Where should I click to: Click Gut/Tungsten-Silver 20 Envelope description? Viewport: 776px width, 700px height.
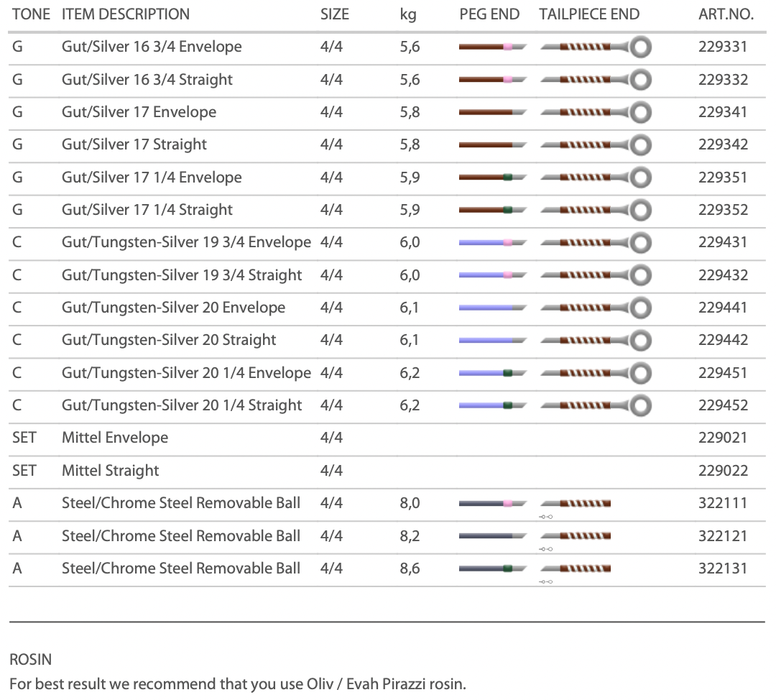point(173,308)
